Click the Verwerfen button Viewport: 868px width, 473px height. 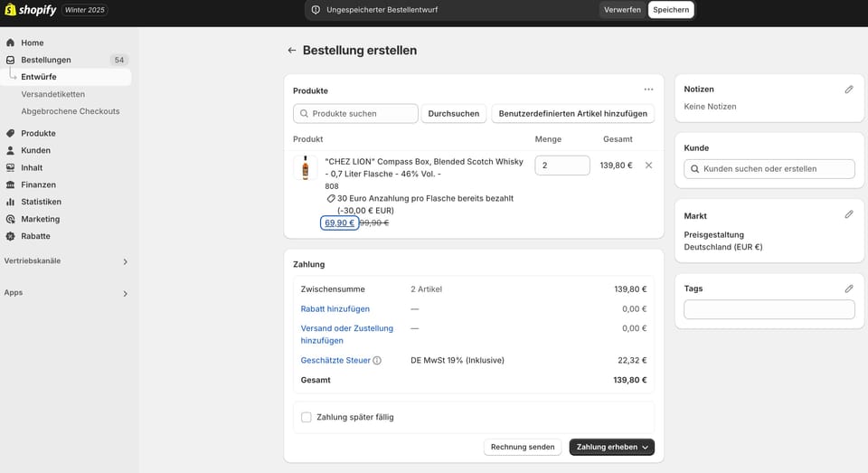point(622,10)
